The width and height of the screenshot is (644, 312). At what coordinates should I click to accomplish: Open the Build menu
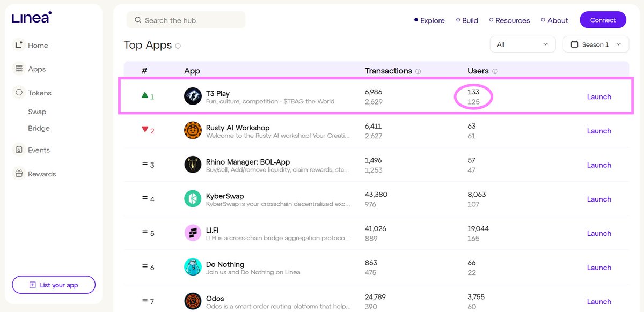[467, 20]
